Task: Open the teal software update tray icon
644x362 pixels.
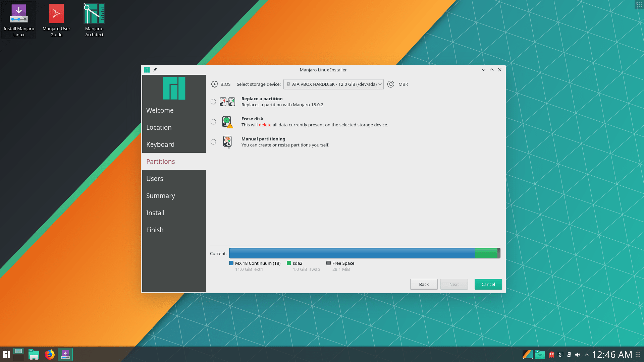Action: pyautogui.click(x=540, y=355)
